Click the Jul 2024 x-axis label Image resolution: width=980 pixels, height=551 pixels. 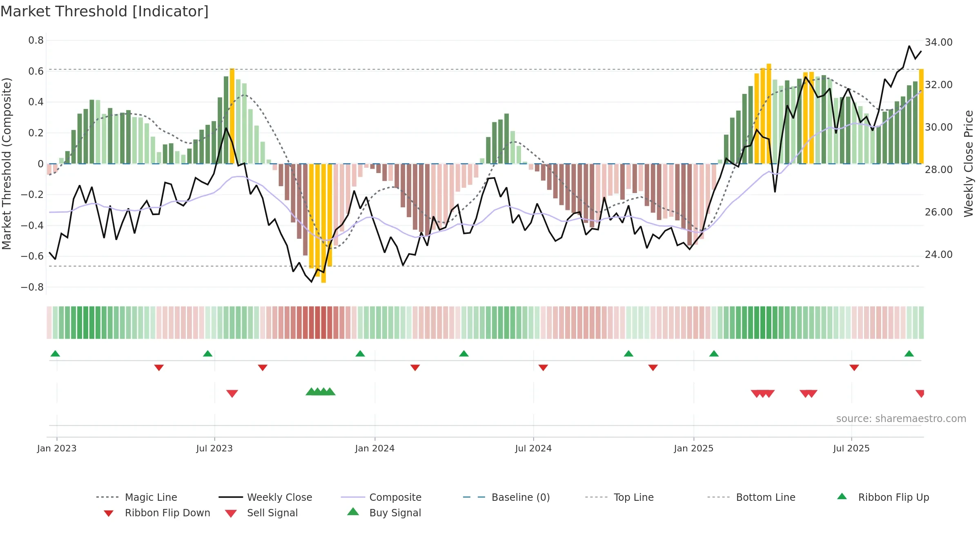533,448
